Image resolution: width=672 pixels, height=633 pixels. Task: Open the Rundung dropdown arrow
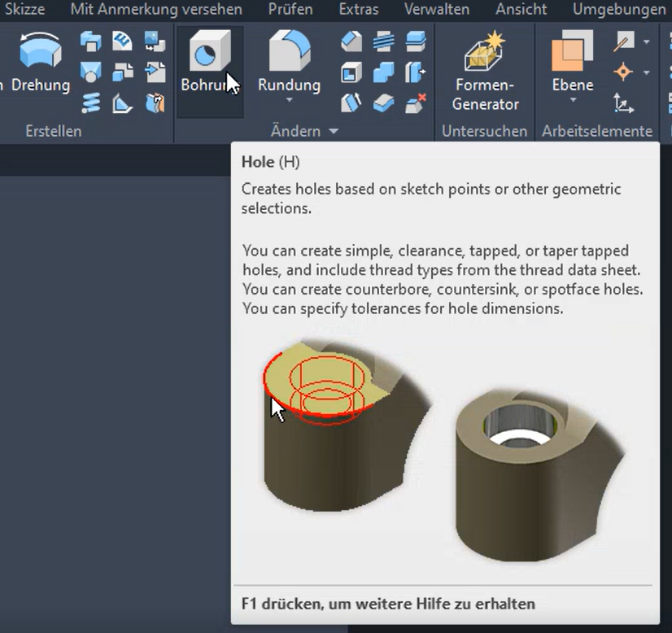[288, 99]
